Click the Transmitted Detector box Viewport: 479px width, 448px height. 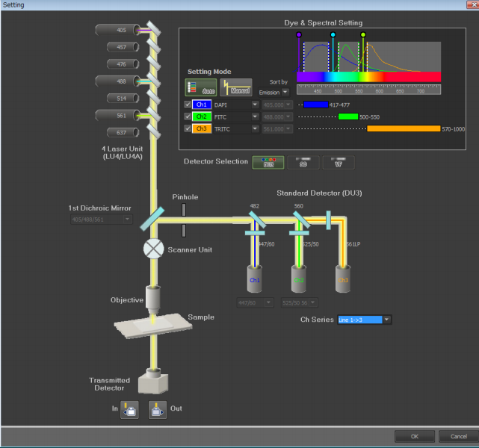coord(153,382)
